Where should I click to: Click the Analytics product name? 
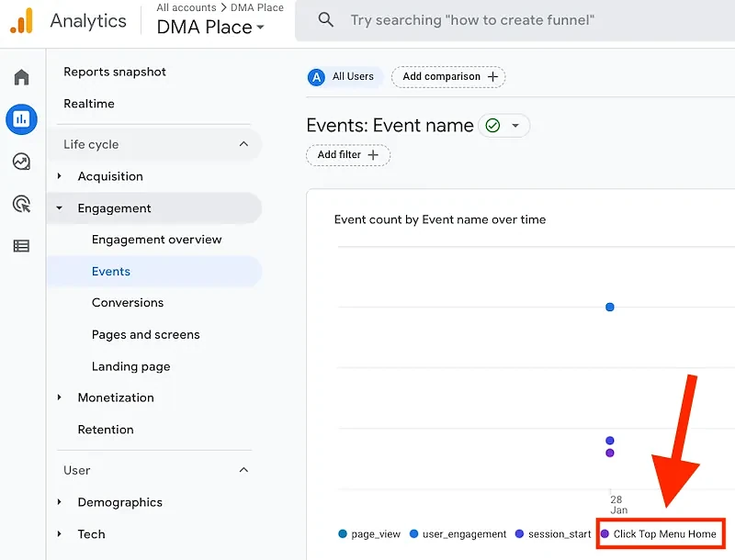point(88,20)
